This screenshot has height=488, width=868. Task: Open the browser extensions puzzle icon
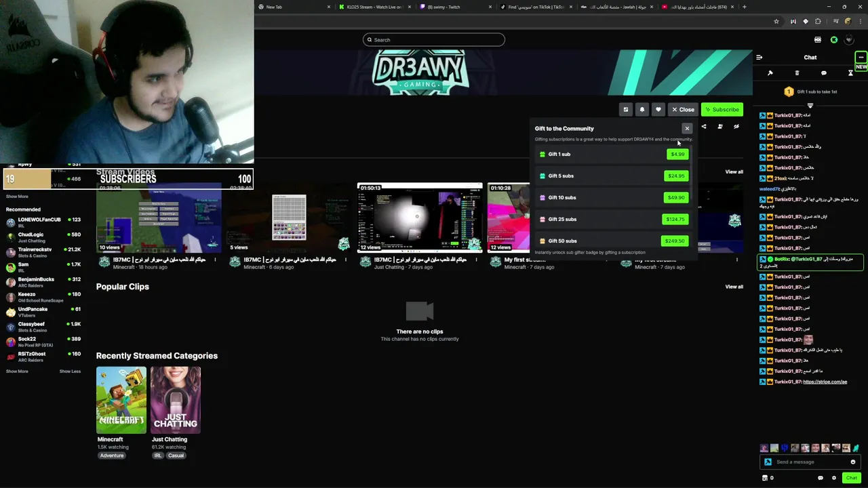click(x=818, y=22)
